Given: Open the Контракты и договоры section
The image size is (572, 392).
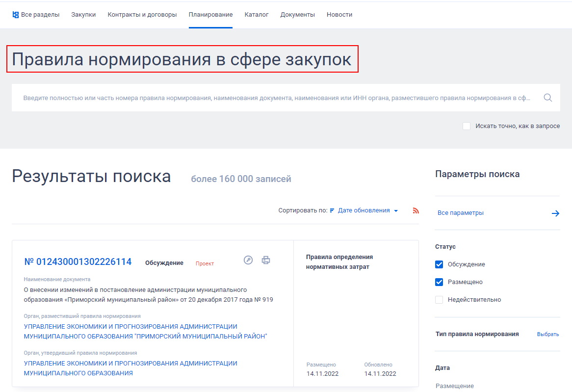Looking at the screenshot, I should coord(142,14).
